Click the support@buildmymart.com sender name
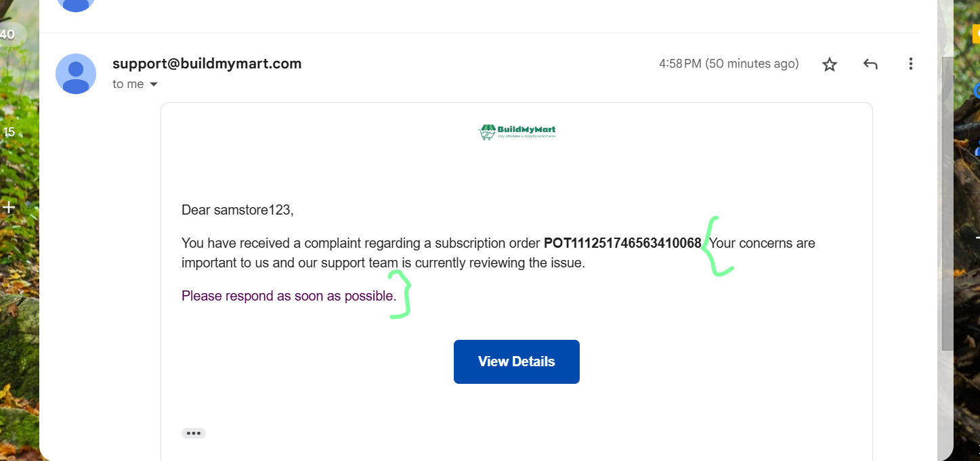 [x=207, y=64]
